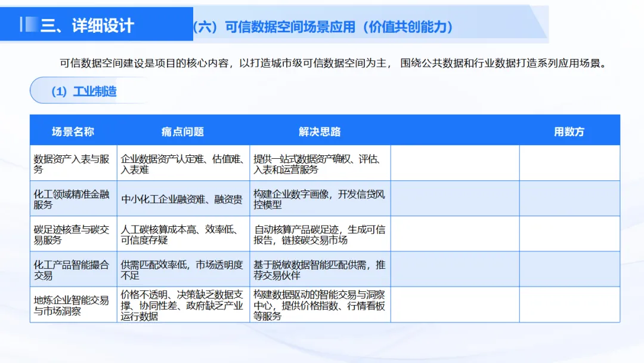The image size is (644, 363).
Task: Click the '痛点问题' column header
Action: (x=183, y=131)
